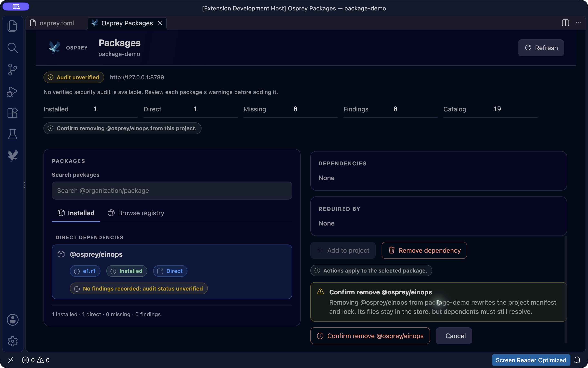
Task: Click the http://127.0.0.1:8789 registry address
Action: pyautogui.click(x=137, y=77)
